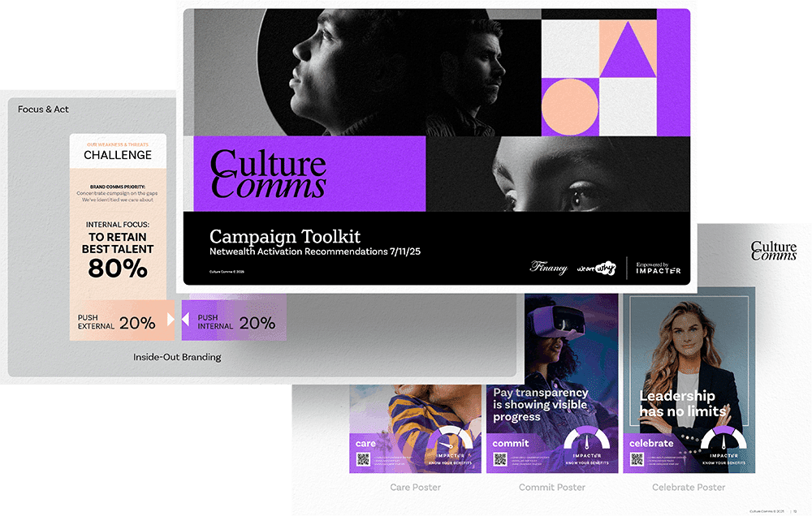
Task: Select the Push External 20% block
Action: (x=123, y=322)
